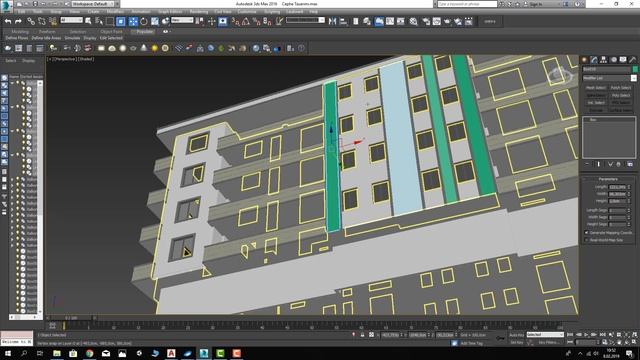Click the Unlink Selection tool
640x360 pixels.
[x=42, y=21]
